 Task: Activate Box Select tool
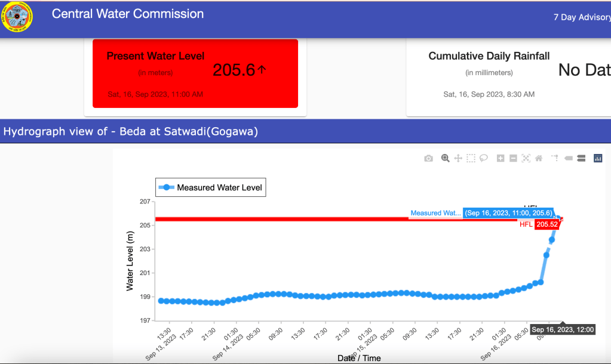pos(471,158)
